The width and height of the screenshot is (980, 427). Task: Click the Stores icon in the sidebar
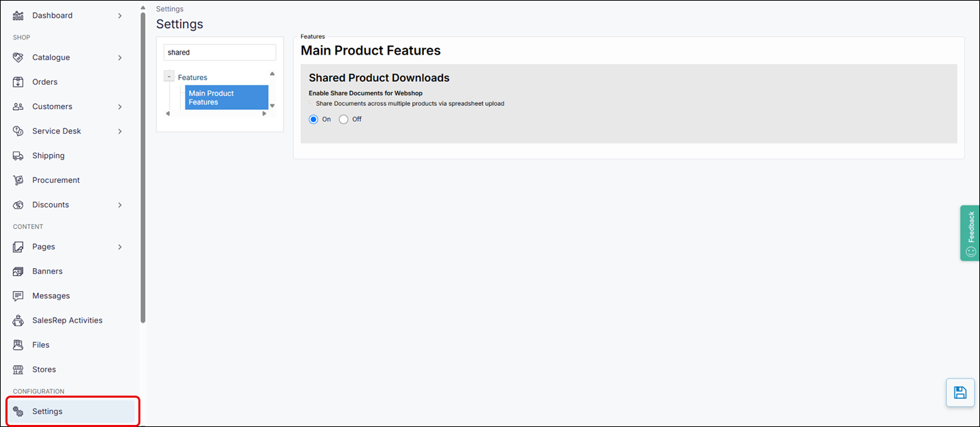[18, 369]
